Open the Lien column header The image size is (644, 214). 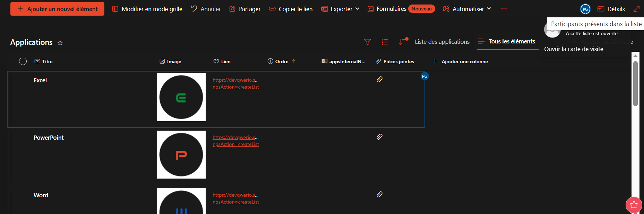pyautogui.click(x=222, y=61)
